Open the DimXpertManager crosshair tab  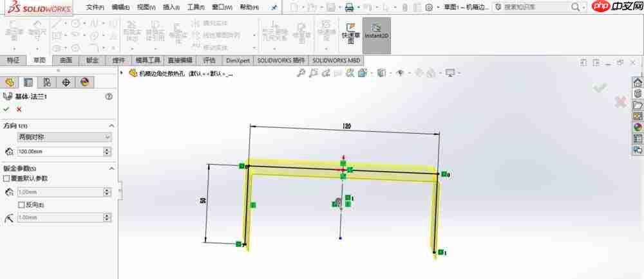pyautogui.click(x=66, y=82)
